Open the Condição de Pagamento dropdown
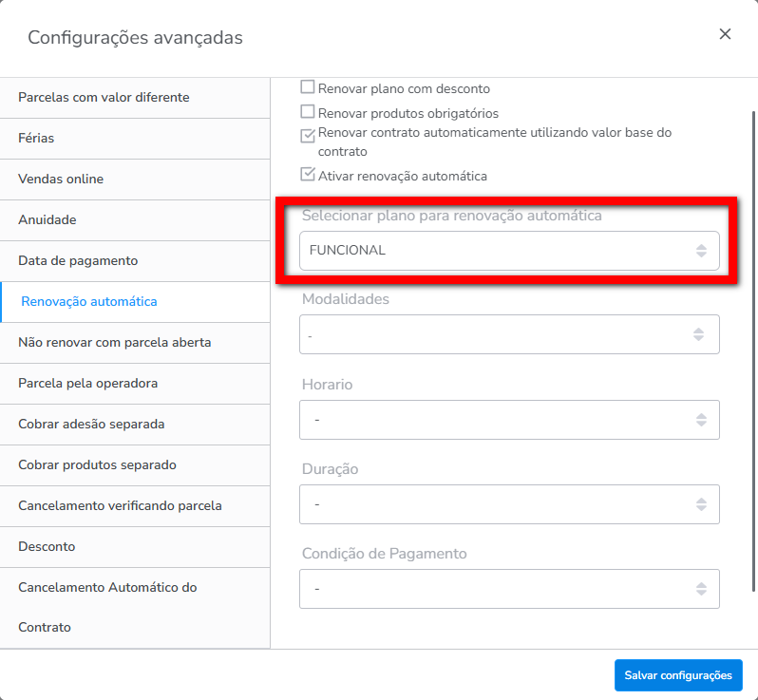Image resolution: width=758 pixels, height=700 pixels. click(509, 589)
